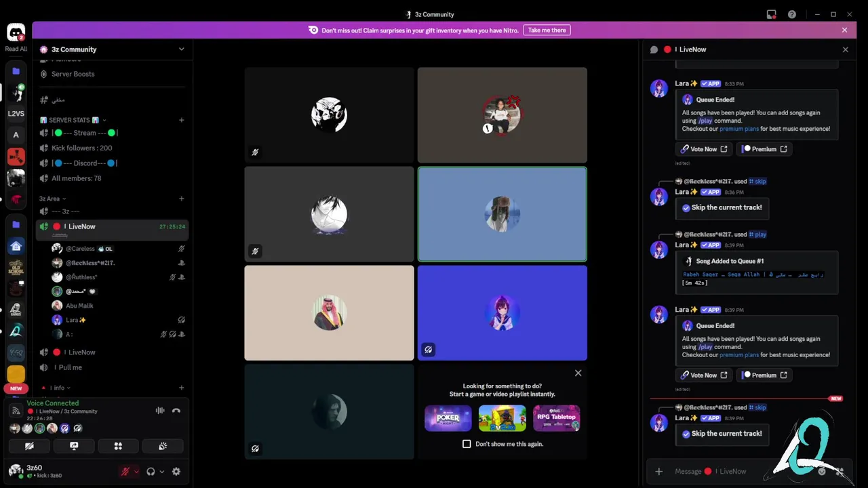868x488 pixels.
Task: Open user settings gear icon
Action: point(176,472)
